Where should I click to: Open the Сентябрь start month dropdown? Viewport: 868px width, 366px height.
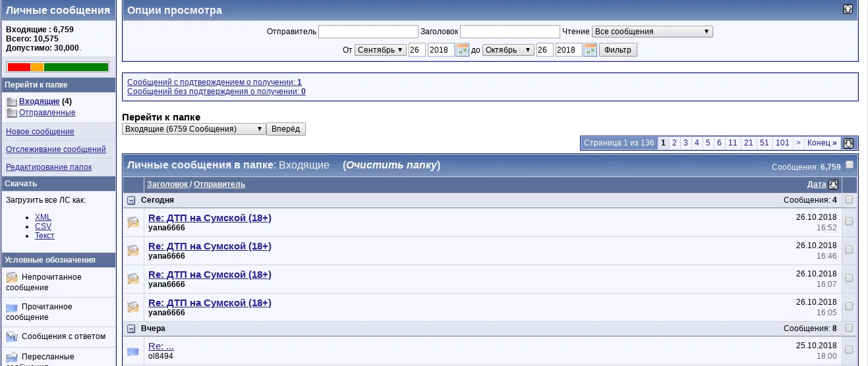point(380,50)
